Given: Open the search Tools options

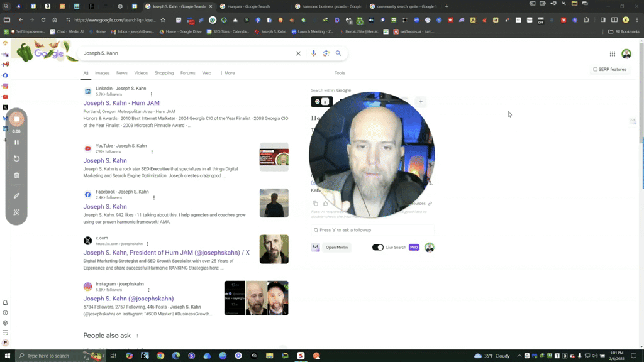Looking at the screenshot, I should point(340,73).
